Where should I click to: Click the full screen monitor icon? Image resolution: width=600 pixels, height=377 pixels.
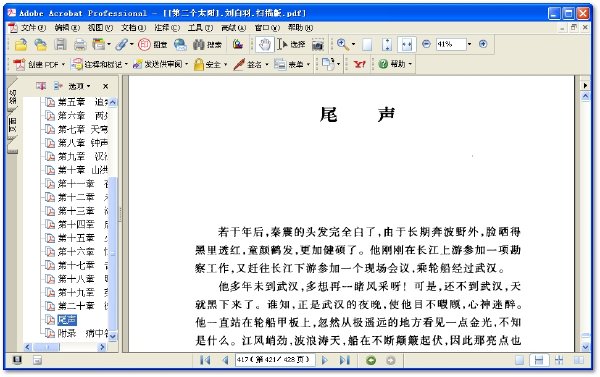tap(17, 360)
